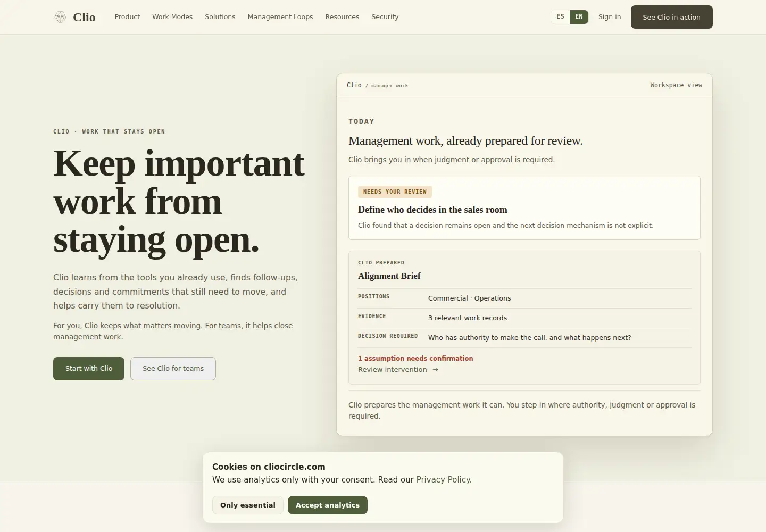Click 'Cookies on cliocircle.com' heading
The width and height of the screenshot is (766, 532).
point(269,467)
